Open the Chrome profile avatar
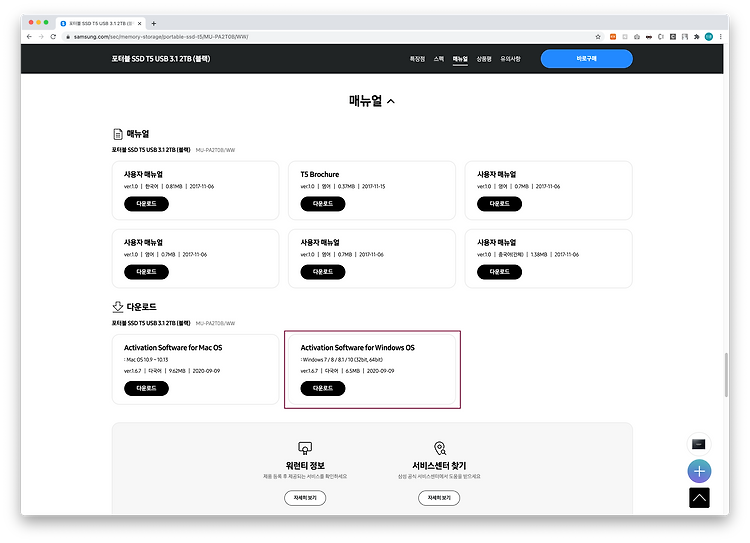Screen dimensions: 750x543 click(x=709, y=36)
